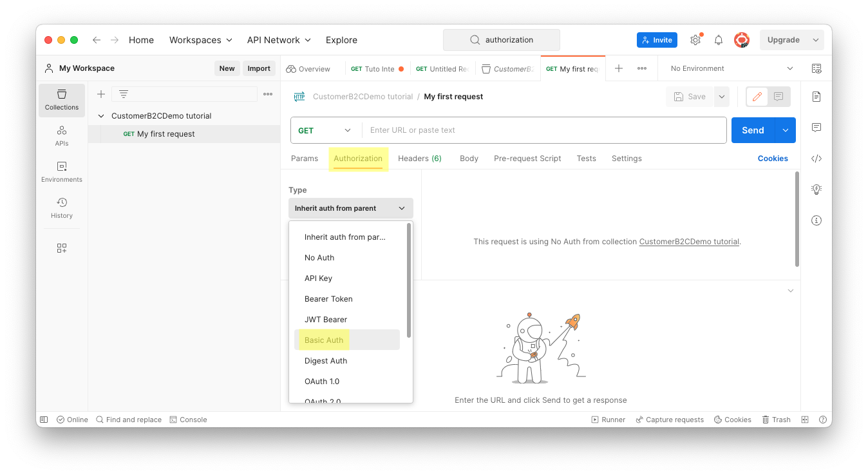Click the authorization search bar
868x475 pixels.
[x=502, y=40]
